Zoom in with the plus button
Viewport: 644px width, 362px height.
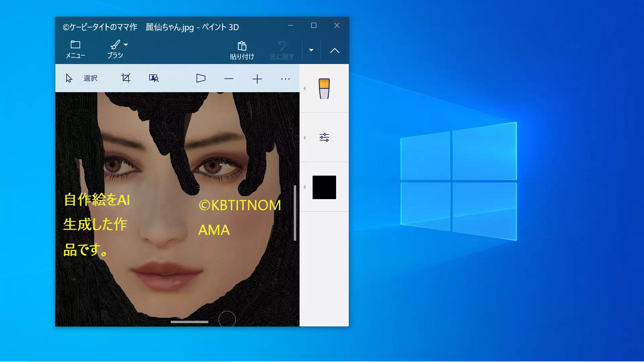tap(257, 79)
